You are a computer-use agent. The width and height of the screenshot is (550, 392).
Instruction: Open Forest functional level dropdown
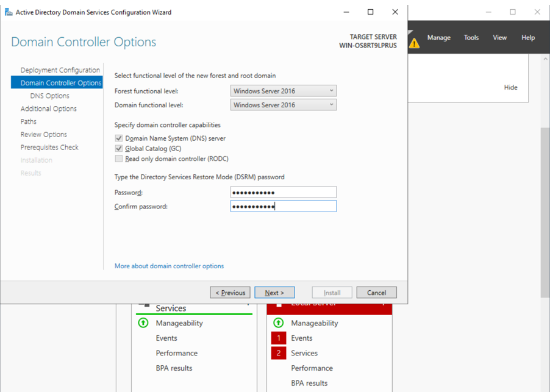coord(284,91)
